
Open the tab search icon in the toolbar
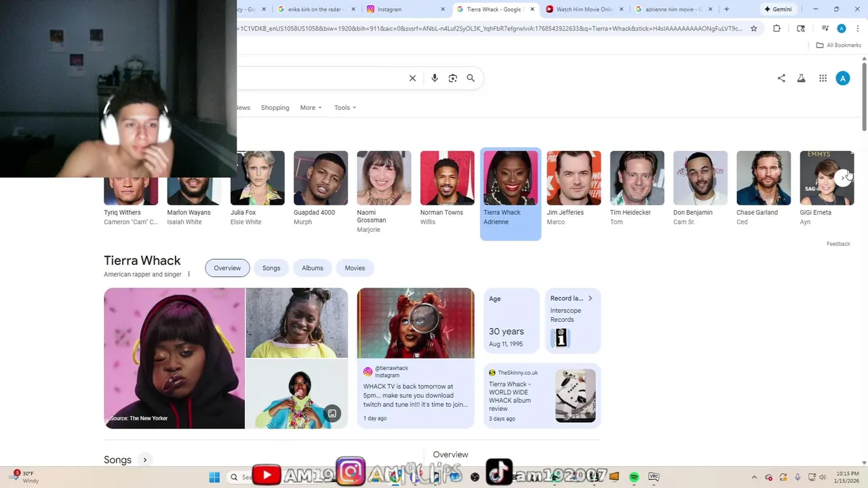click(801, 28)
